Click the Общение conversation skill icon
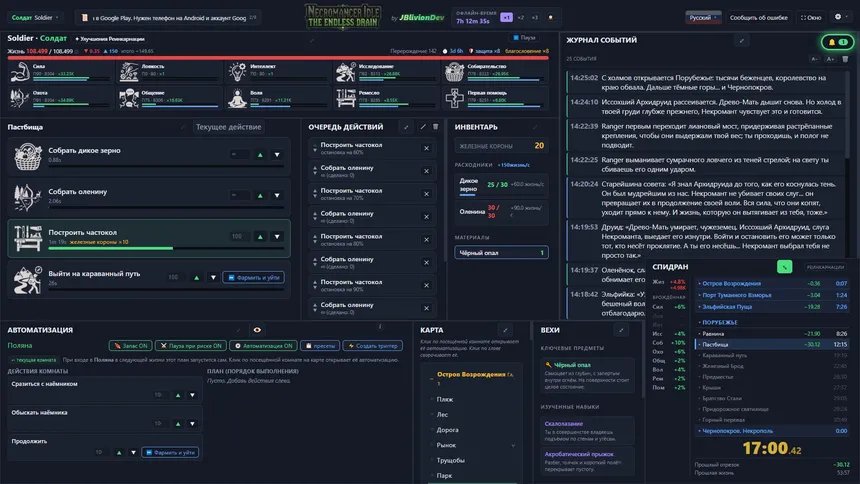The image size is (860, 484). pos(129,98)
